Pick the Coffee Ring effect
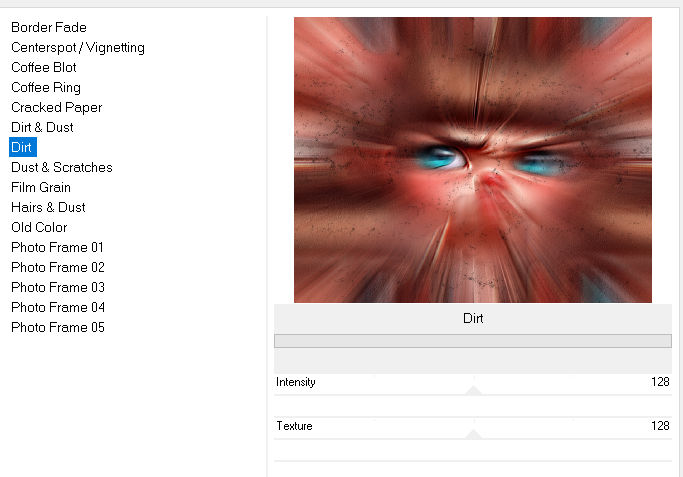The image size is (683, 477). 46,87
